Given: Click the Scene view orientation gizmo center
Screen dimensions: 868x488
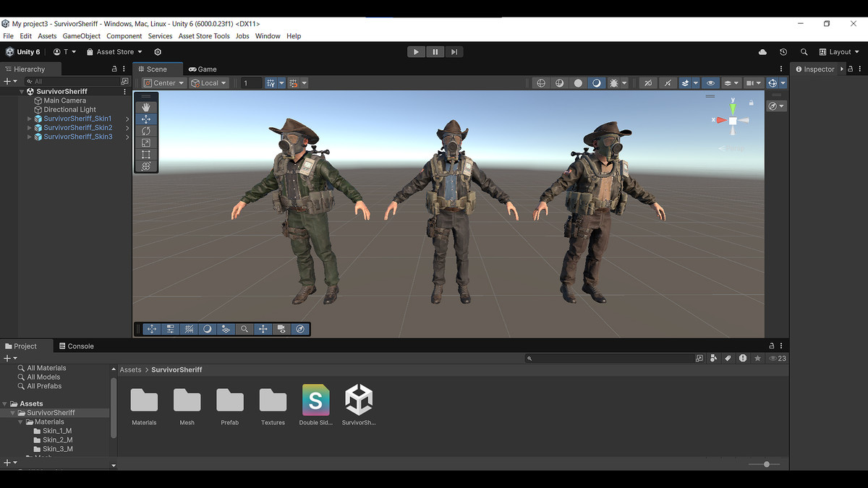Looking at the screenshot, I should (x=733, y=121).
